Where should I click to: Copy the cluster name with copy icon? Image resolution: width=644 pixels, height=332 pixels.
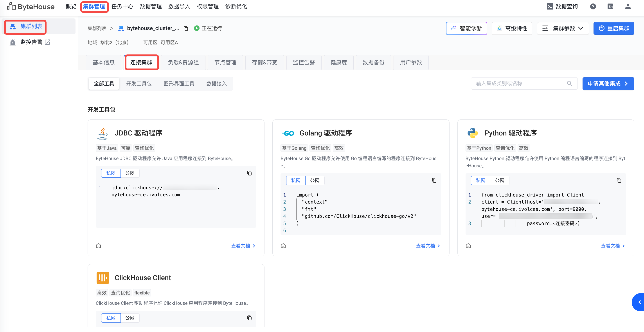186,29
